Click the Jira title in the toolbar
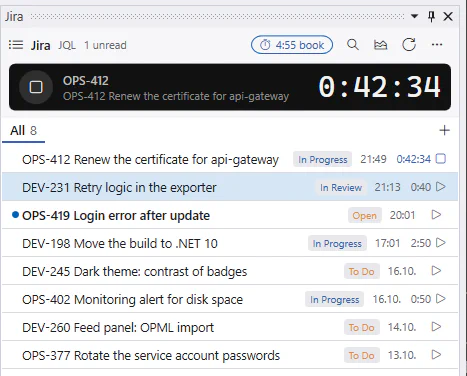 40,45
